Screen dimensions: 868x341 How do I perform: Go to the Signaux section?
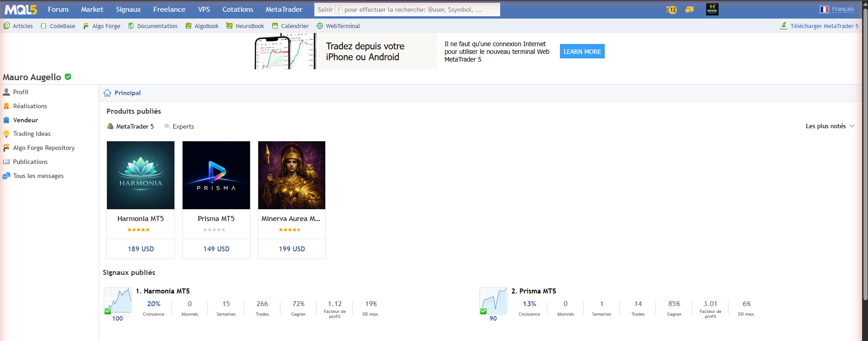pos(128,10)
